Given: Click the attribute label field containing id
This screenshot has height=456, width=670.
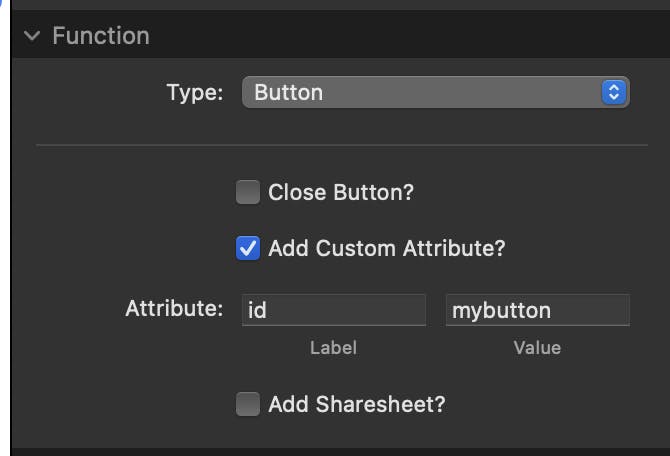Looking at the screenshot, I should coord(334,310).
